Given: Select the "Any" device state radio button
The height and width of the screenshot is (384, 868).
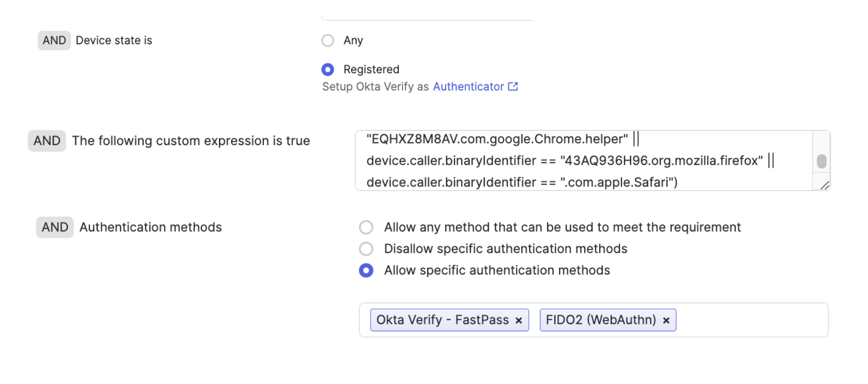Looking at the screenshot, I should pos(328,40).
